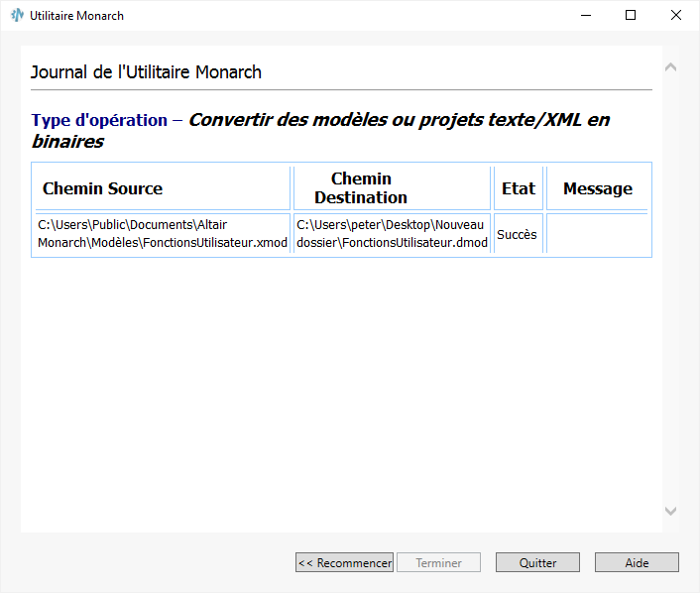Click the scroll down arrow of the journal
Viewport: 700px width, 593px height.
pyautogui.click(x=670, y=511)
